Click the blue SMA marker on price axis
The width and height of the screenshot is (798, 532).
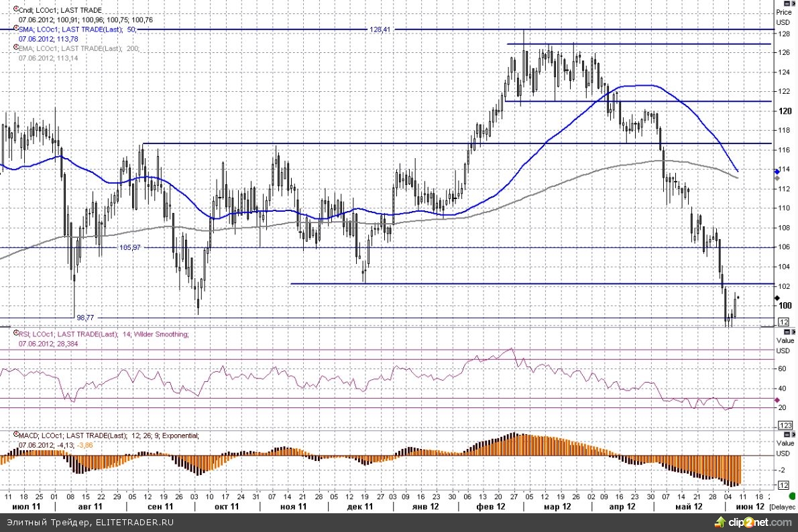[x=777, y=172]
